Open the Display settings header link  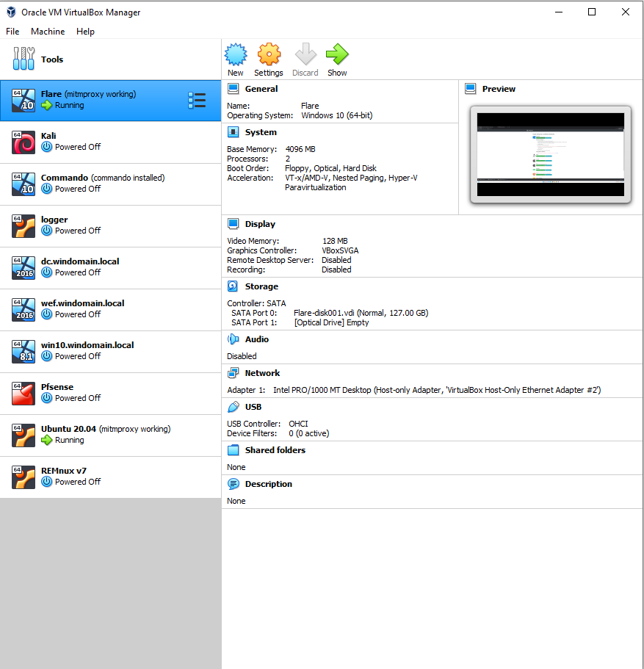point(260,224)
